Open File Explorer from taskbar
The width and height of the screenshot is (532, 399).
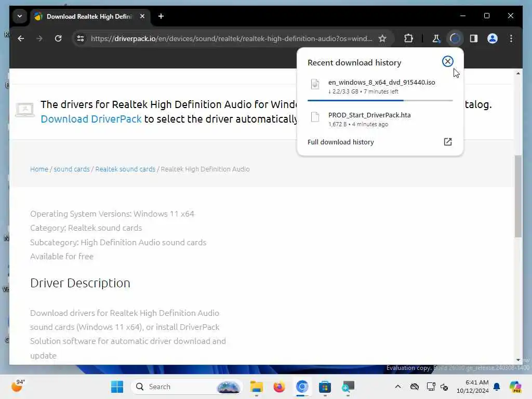pos(256,387)
